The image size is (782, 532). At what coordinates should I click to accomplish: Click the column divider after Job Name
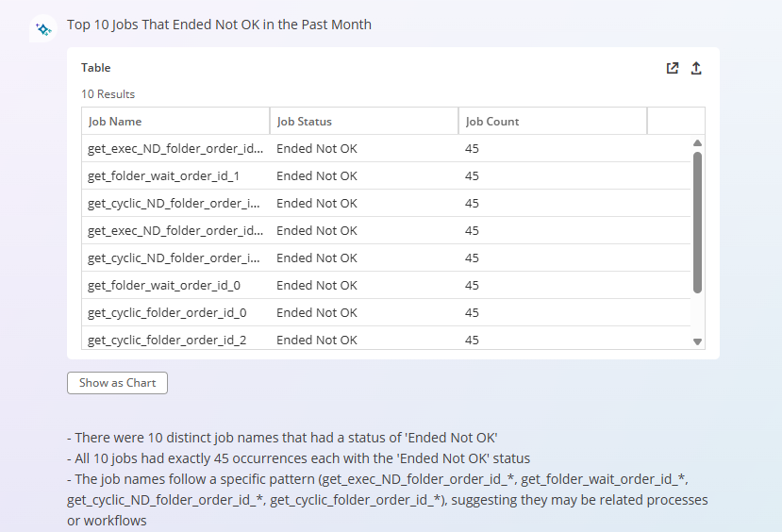(x=270, y=122)
